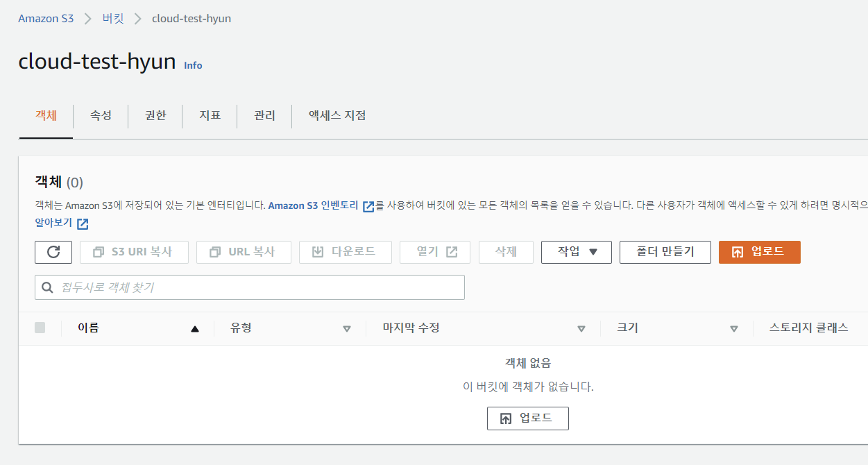Click the S3 URI 복사 button
Viewport: 868px width, 465px height.
coord(134,252)
